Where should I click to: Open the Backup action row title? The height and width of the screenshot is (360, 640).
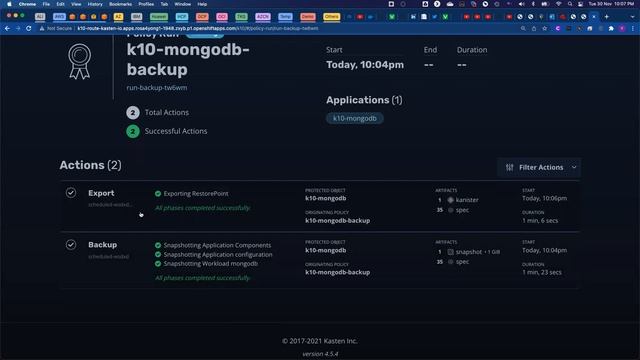coord(102,244)
